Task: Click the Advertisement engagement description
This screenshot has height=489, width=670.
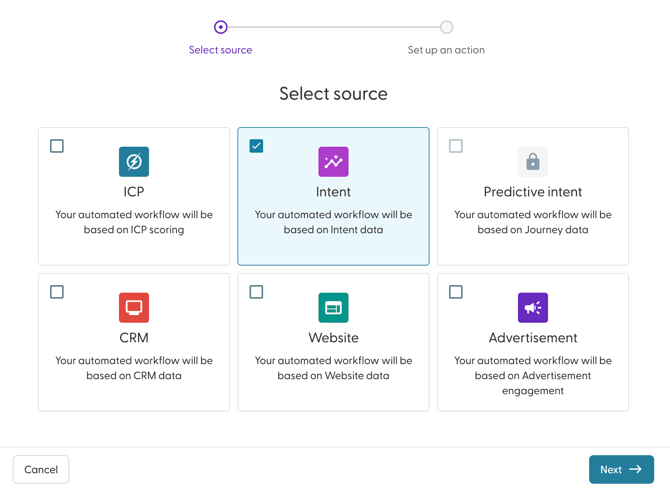Action: point(533,376)
